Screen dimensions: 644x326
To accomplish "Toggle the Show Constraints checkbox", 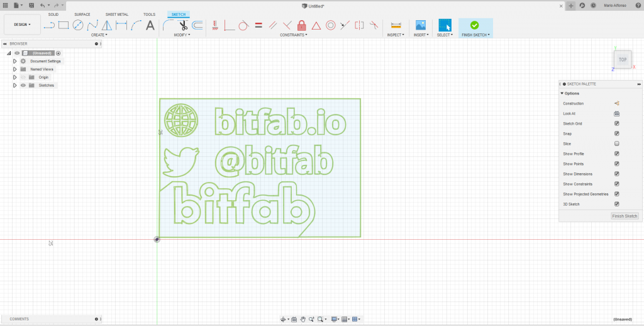I will pos(616,184).
